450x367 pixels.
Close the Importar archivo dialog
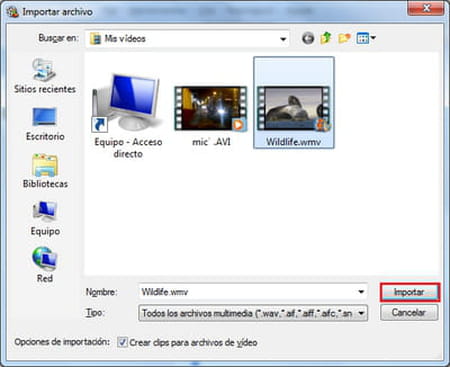426,8
